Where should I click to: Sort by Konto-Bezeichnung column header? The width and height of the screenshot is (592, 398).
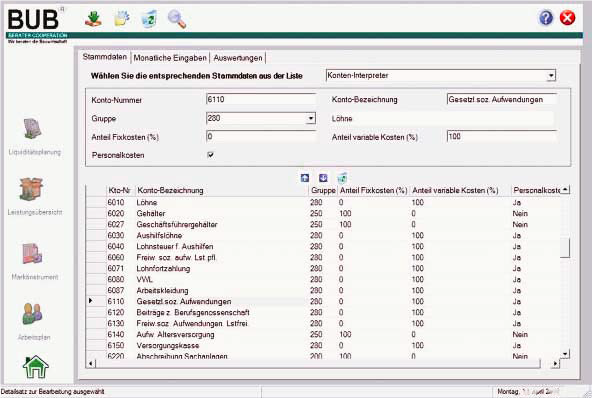[222, 190]
